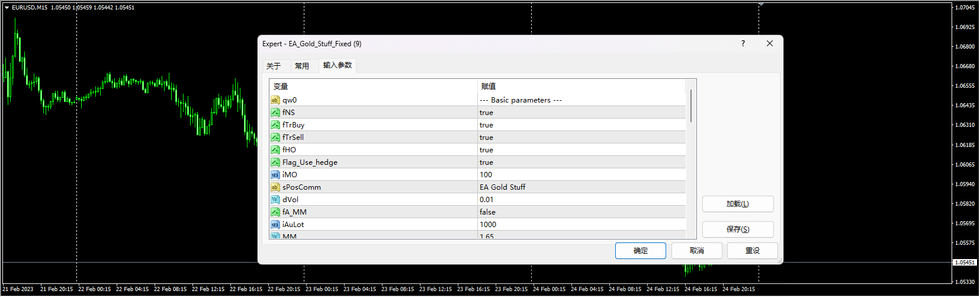The height and width of the screenshot is (297, 980).
Task: Click the fTrBuy boolean type icon
Action: click(275, 125)
